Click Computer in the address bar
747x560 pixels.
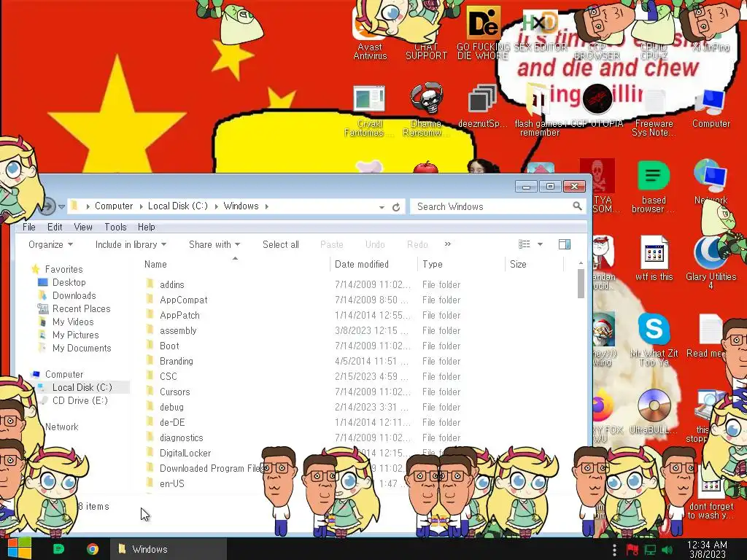[x=113, y=206]
